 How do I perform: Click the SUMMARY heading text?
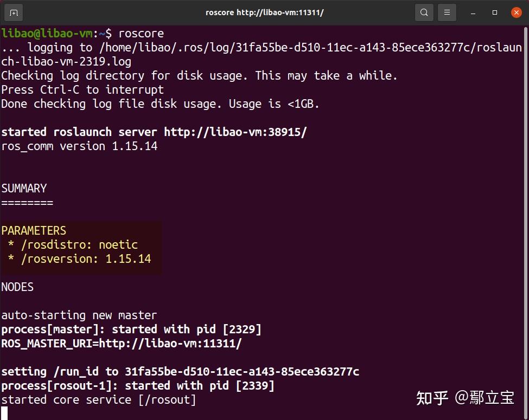(24, 188)
